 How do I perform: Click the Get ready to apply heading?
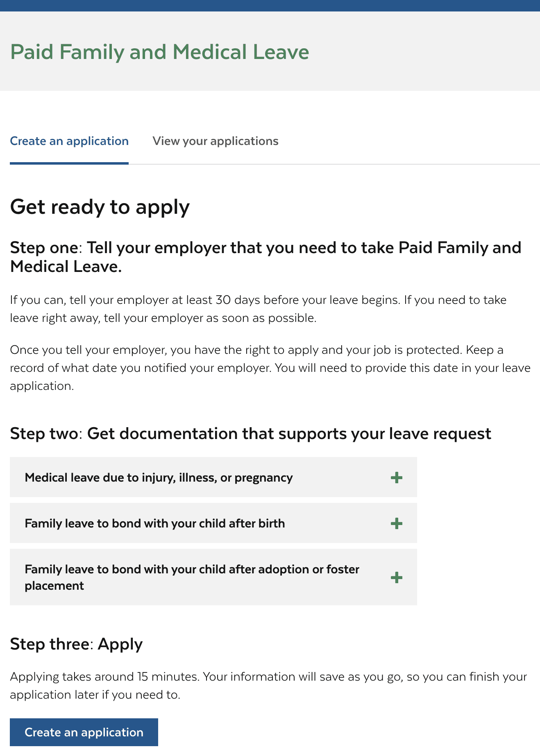[100, 207]
